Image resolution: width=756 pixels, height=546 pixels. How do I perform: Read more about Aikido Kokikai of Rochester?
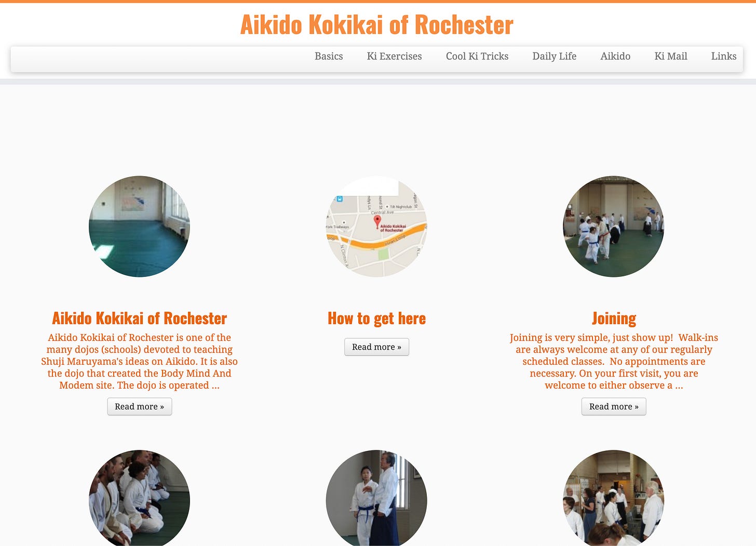(139, 406)
